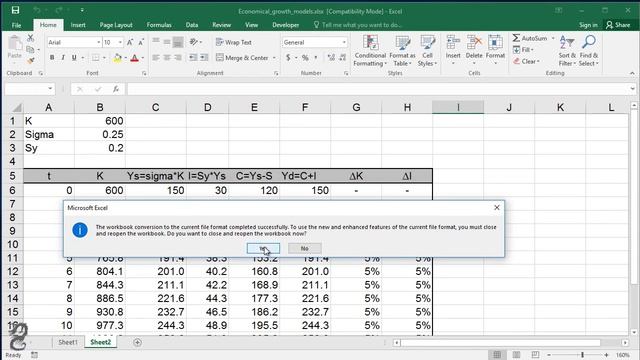Viewport: 640px width, 360px height.
Task: Center text horizontally in the Alignment group
Action: coord(167,58)
